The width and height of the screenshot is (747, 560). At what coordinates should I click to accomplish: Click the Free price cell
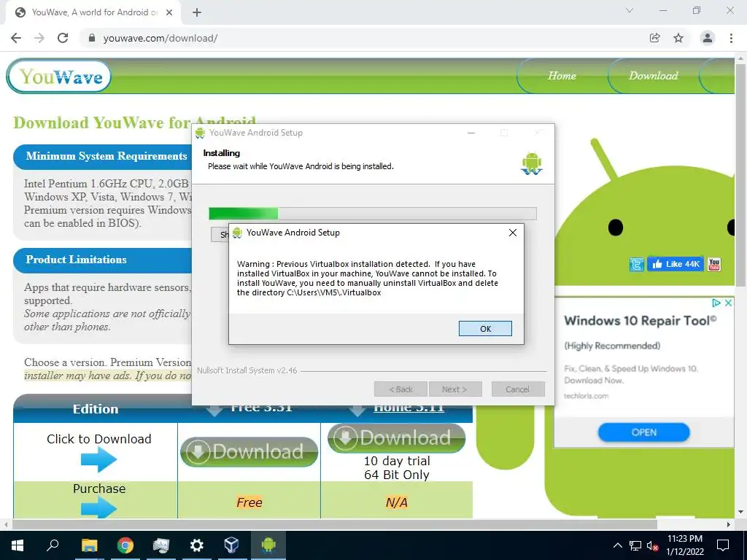click(249, 502)
